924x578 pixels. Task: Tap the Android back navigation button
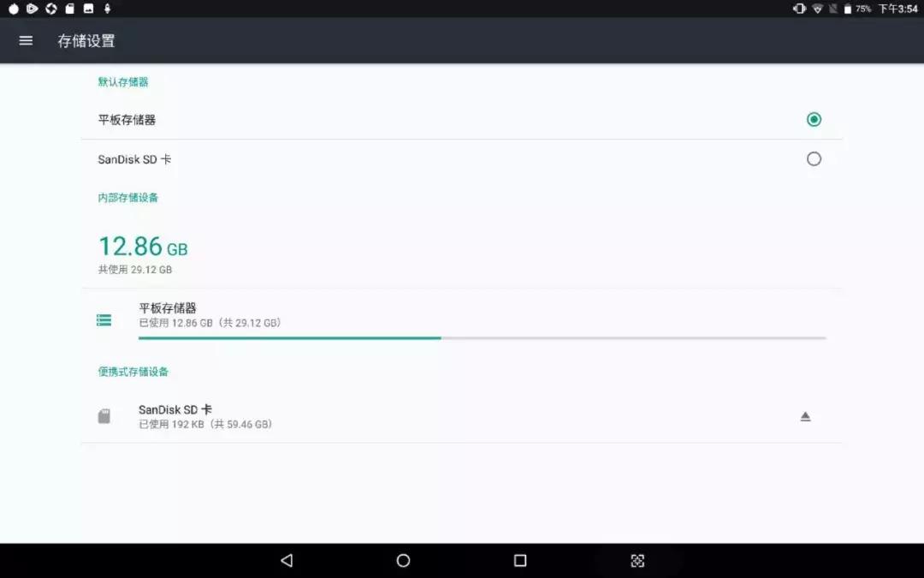(287, 560)
